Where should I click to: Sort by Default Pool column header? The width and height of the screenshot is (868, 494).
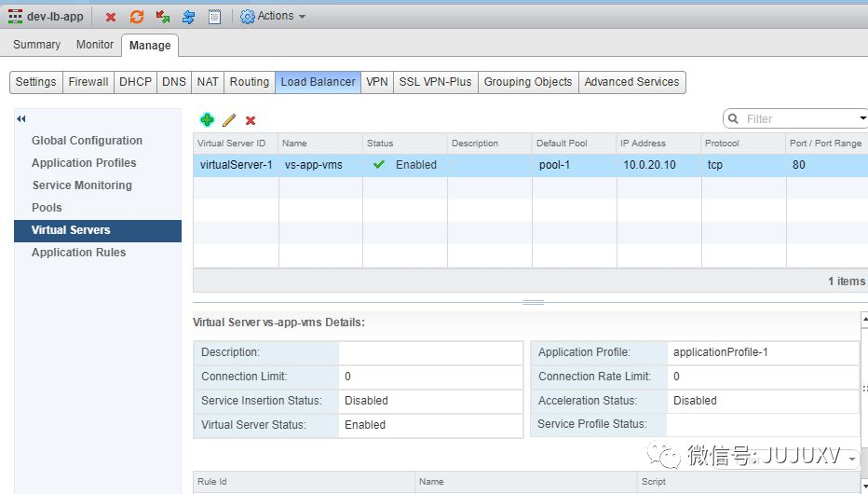tap(574, 143)
